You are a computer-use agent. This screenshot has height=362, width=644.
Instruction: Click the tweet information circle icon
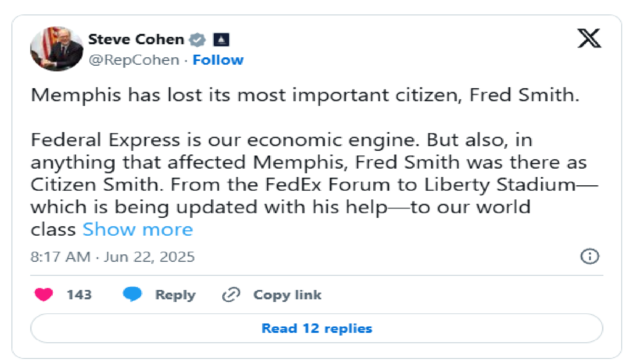[589, 257]
